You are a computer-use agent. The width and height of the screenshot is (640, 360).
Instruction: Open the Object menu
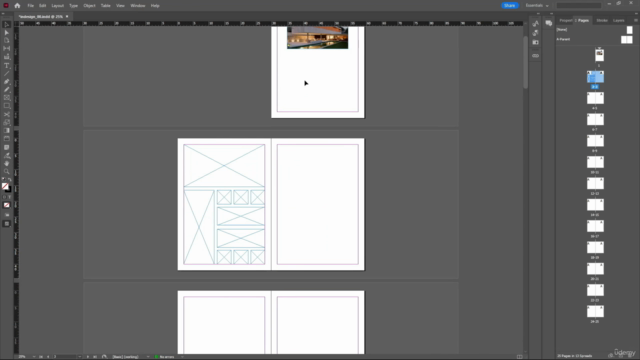(x=89, y=6)
